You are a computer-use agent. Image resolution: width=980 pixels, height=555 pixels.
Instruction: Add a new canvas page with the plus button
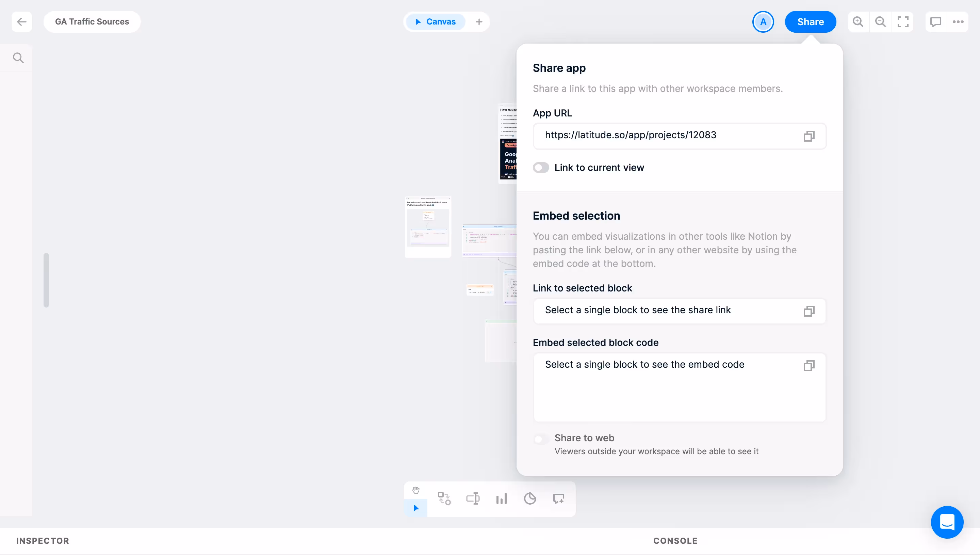click(478, 22)
